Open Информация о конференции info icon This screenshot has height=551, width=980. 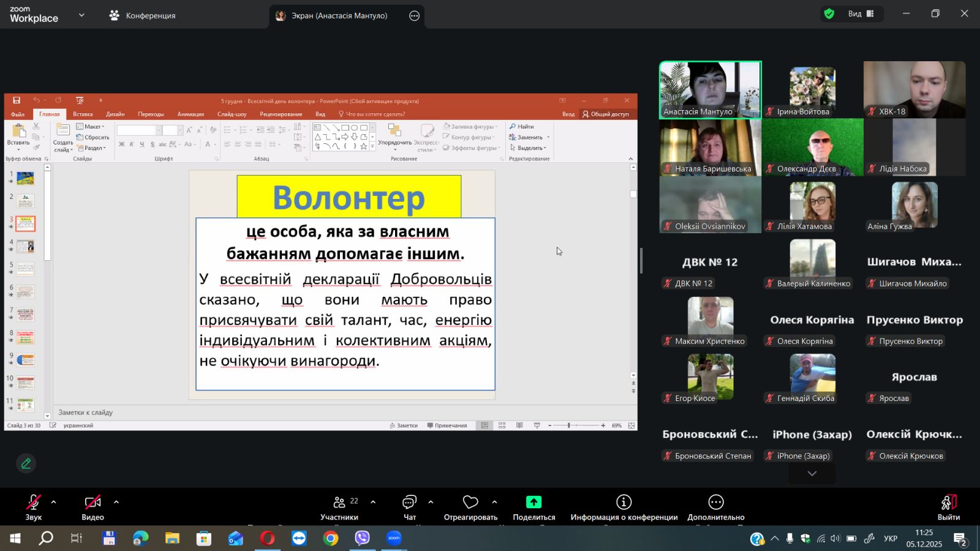click(x=624, y=503)
